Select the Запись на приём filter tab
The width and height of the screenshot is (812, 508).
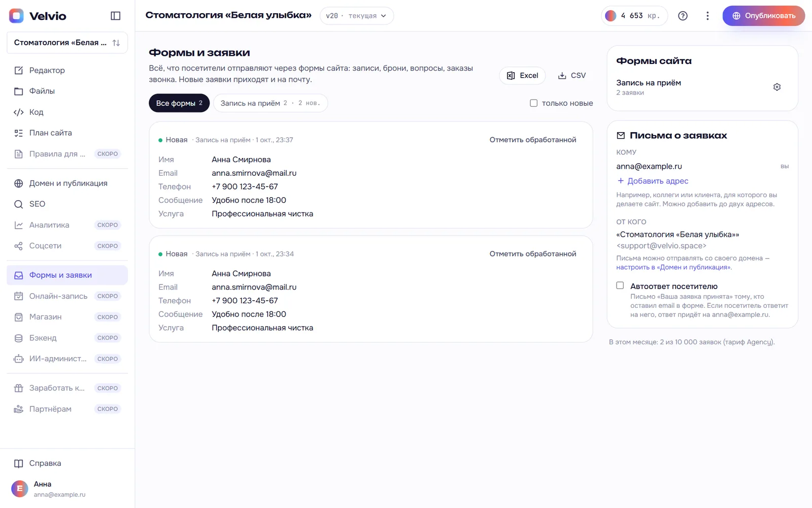coord(270,103)
